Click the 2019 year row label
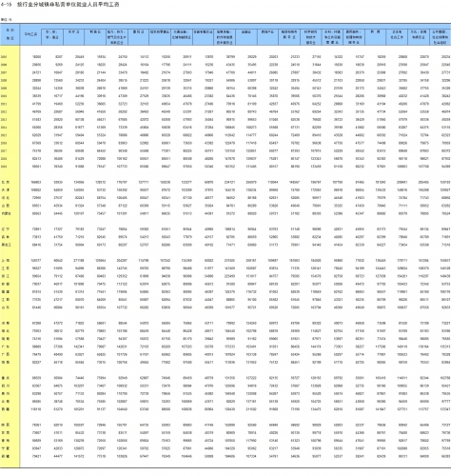Screen dimensions: 451x476 point(4,167)
